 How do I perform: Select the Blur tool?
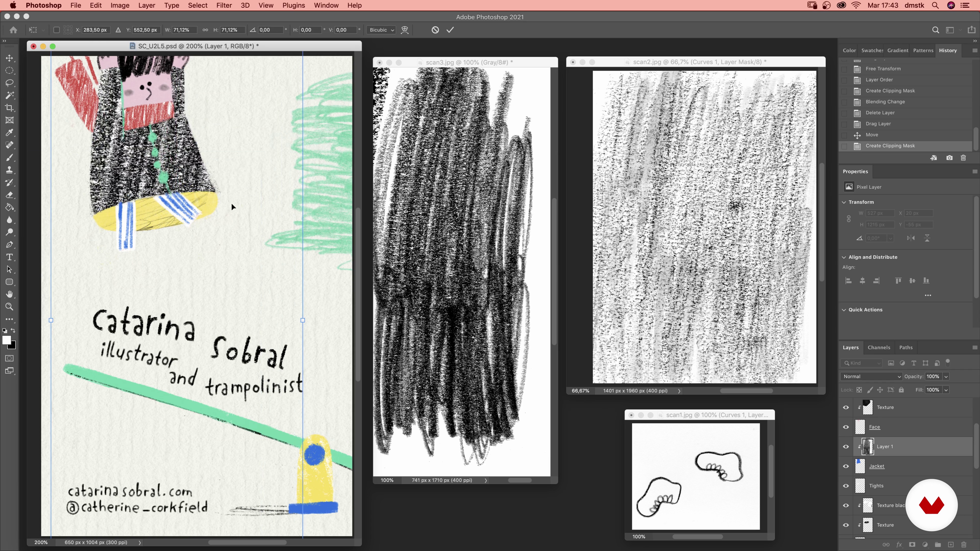9,220
